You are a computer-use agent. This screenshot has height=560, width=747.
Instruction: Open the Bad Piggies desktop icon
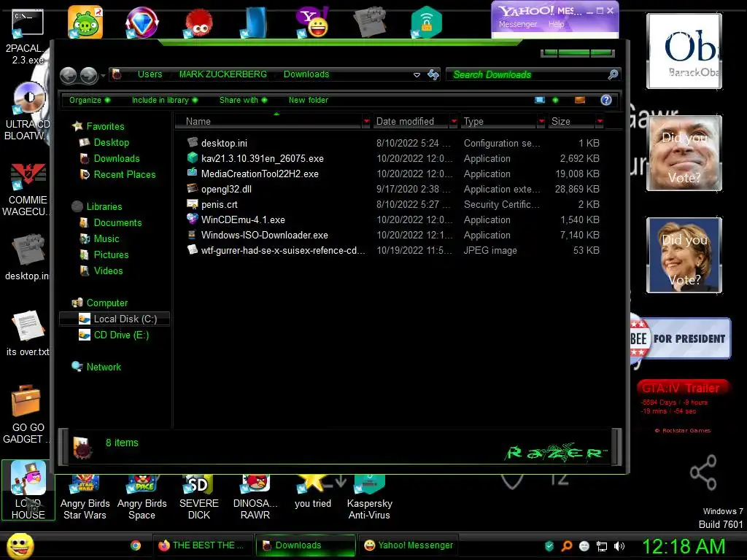(85, 23)
